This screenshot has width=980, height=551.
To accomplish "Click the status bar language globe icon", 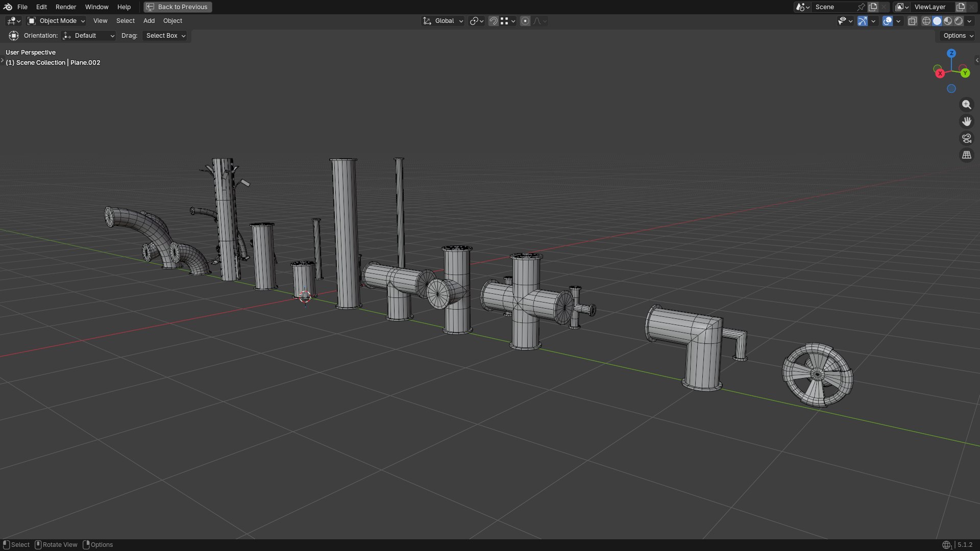I will pos(947,545).
